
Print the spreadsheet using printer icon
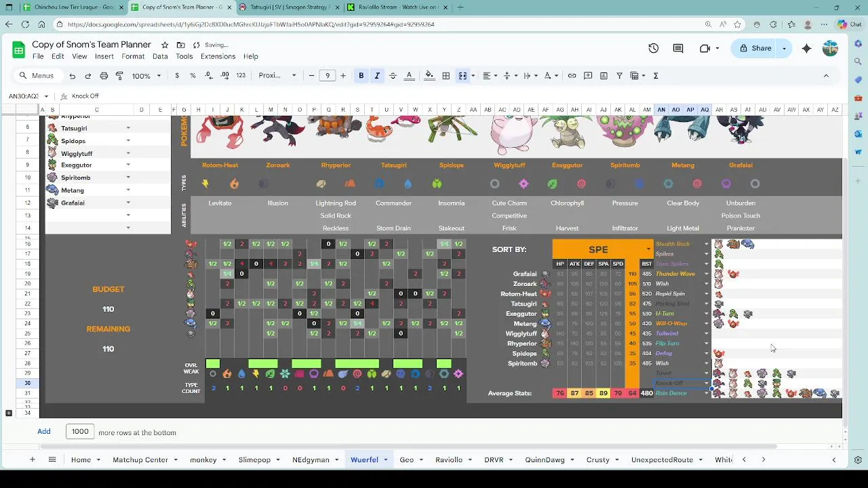(x=104, y=76)
